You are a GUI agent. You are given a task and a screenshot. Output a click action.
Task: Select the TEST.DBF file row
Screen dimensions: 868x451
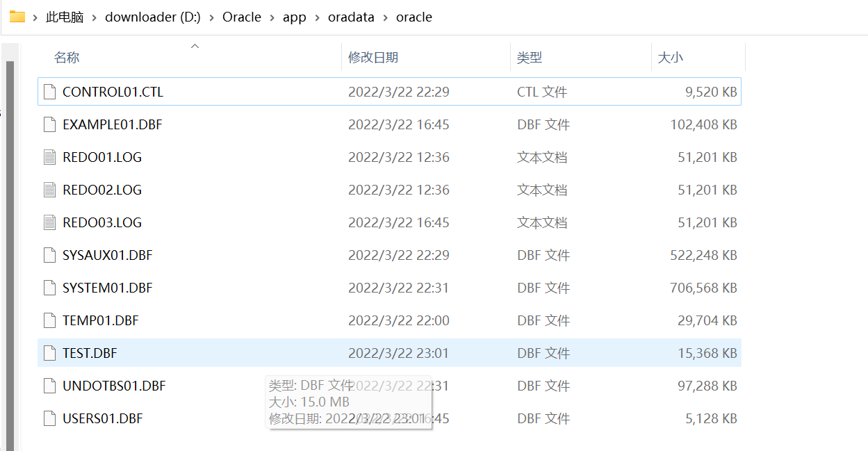pyautogui.click(x=90, y=353)
